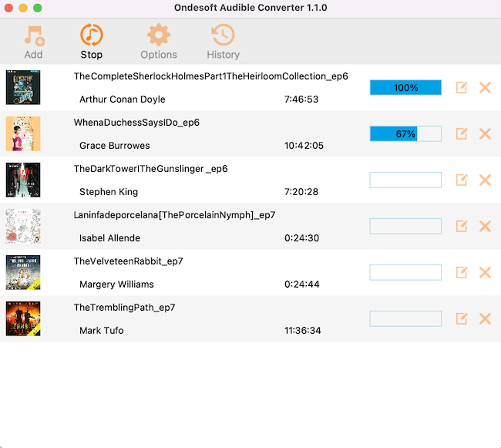The image size is (501, 448).
Task: Remove the TheTremblingPath_ep7 entry
Action: [x=485, y=318]
